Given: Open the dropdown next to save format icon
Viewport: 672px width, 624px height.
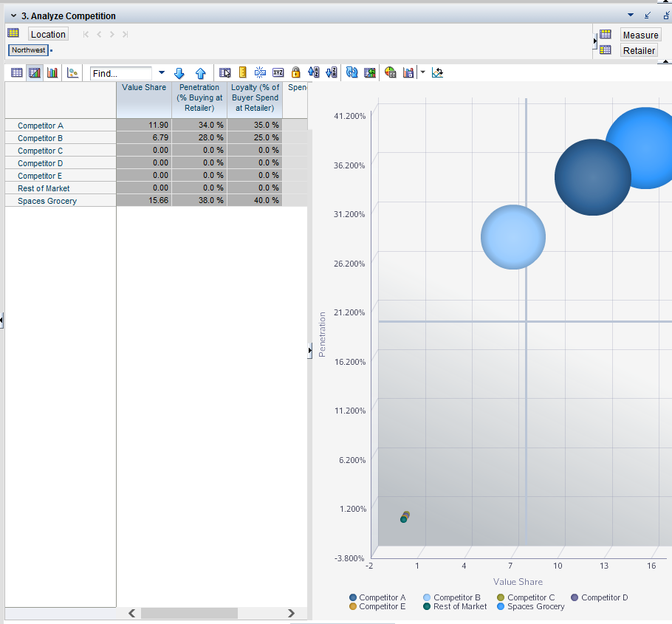Looking at the screenshot, I should tap(422, 72).
